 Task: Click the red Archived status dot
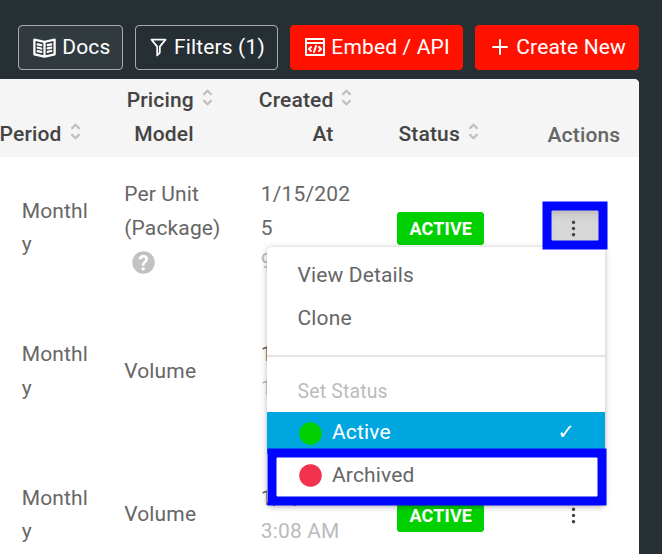point(311,476)
